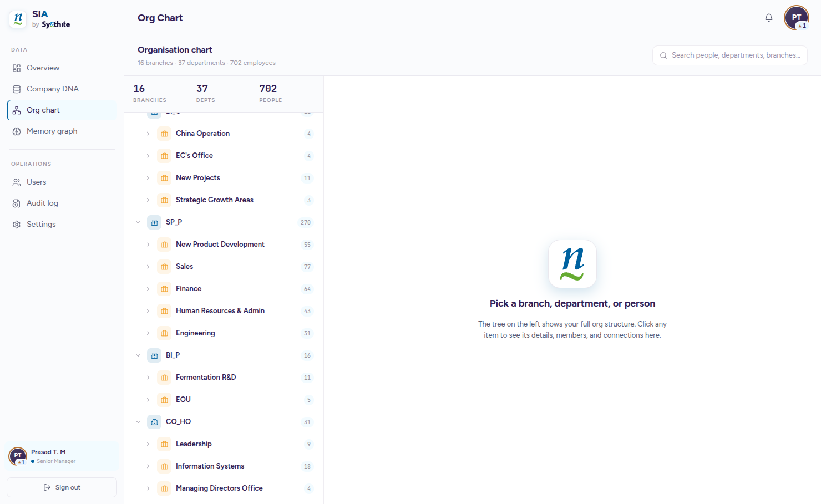
Task: Collapse the BI_P branch
Action: point(138,355)
